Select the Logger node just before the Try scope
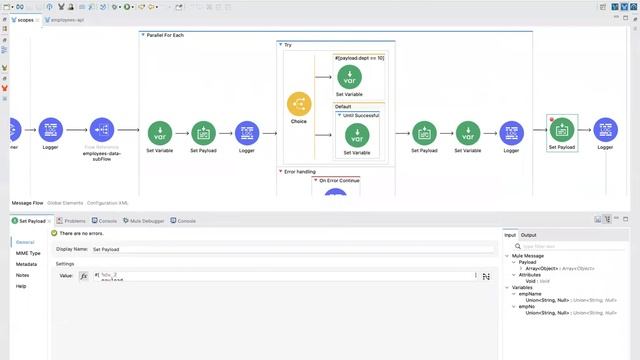 pos(247,133)
